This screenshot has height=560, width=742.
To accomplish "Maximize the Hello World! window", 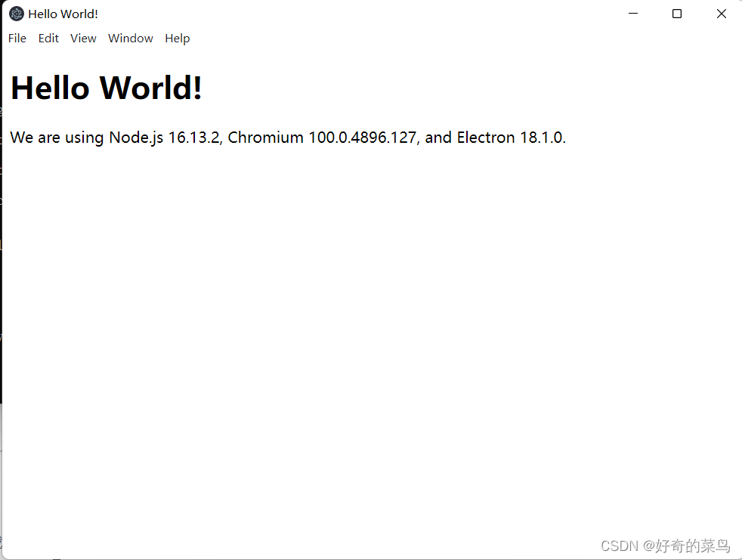I will coord(677,14).
